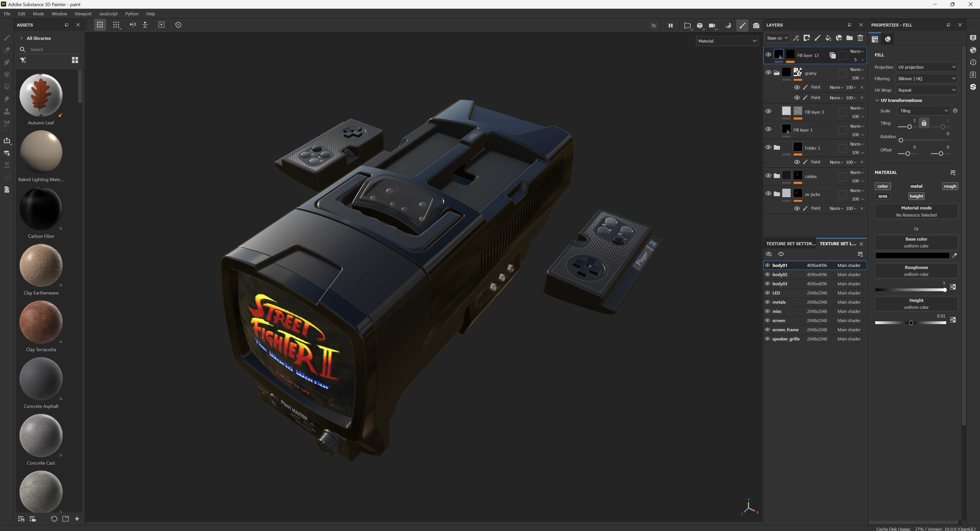Open rendering mode camera icon
The width and height of the screenshot is (980, 531).
click(x=756, y=26)
